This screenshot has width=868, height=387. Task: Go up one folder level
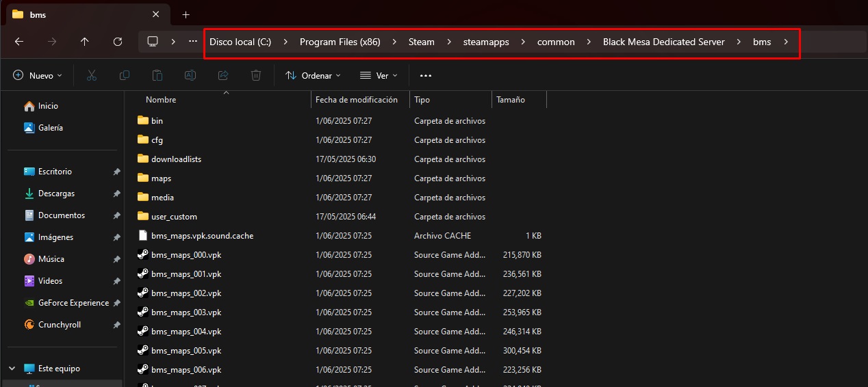pos(85,42)
